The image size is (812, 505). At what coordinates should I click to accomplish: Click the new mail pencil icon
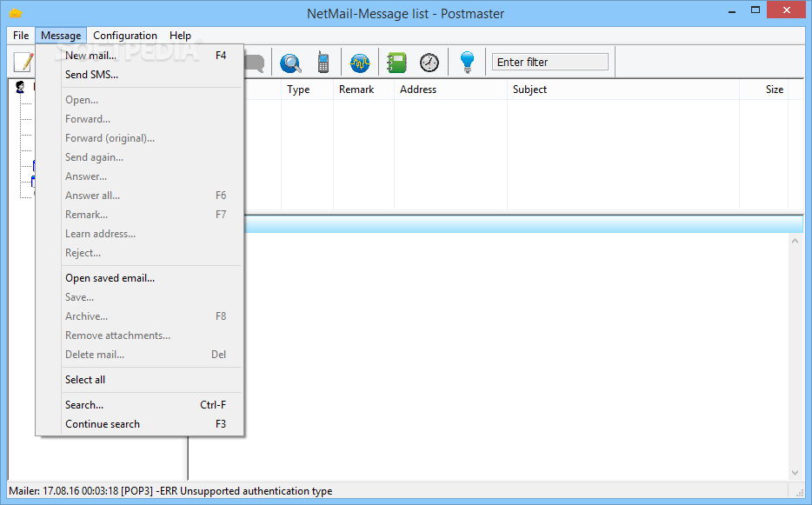(x=23, y=63)
